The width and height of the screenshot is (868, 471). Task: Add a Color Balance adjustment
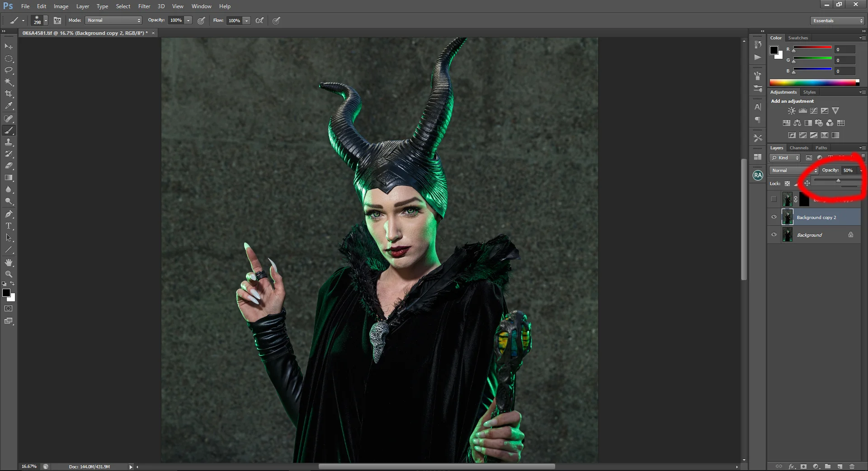(797, 123)
